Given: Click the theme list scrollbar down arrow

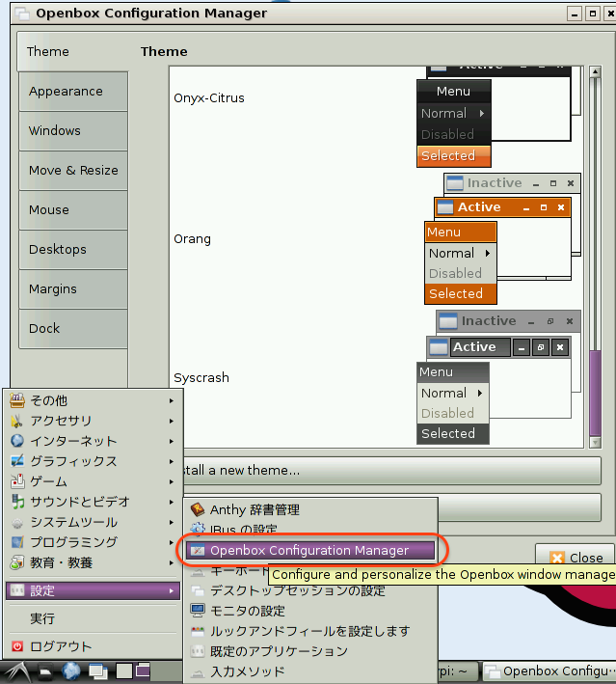Looking at the screenshot, I should [595, 442].
